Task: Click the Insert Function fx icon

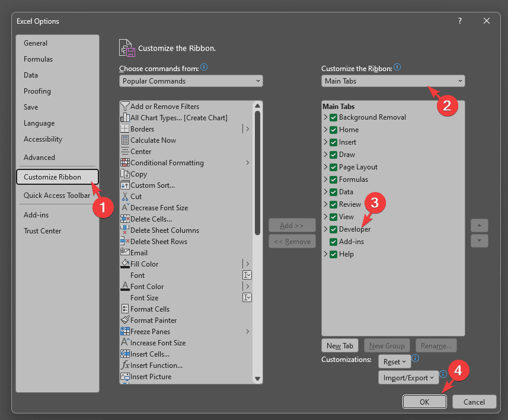Action: 125,366
